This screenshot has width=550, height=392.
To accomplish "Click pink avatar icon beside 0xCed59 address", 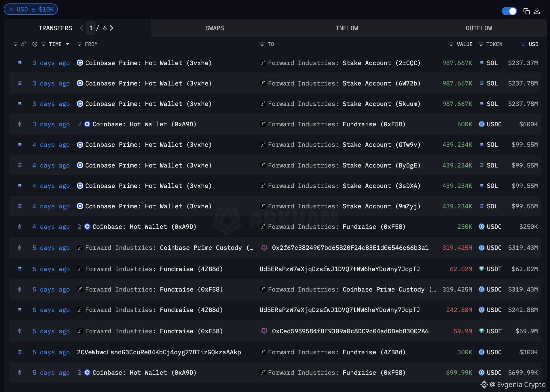I will (x=264, y=331).
